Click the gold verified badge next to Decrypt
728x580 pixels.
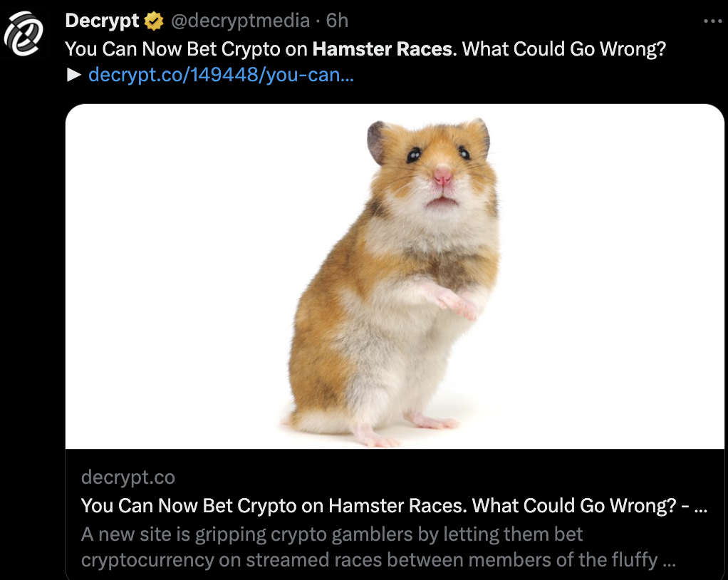(154, 21)
